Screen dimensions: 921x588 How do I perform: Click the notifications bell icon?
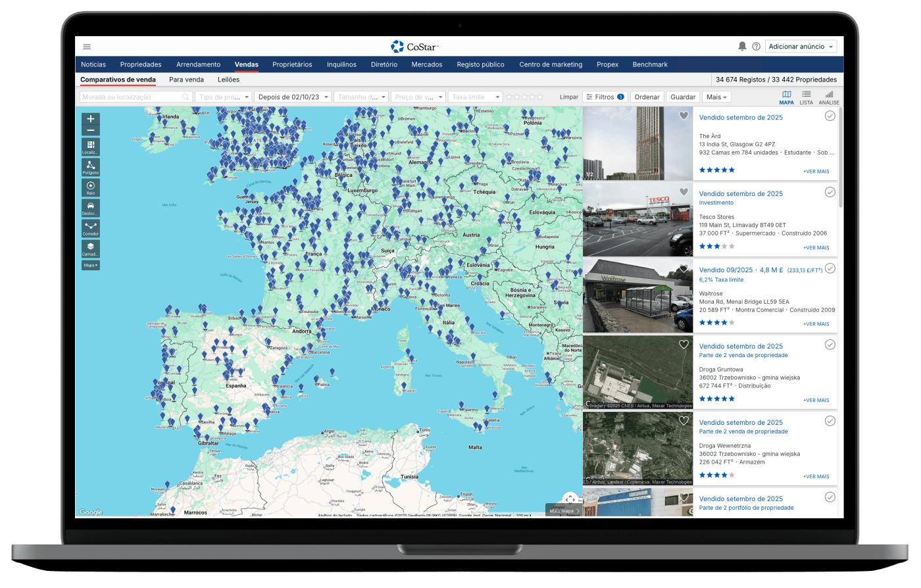742,47
